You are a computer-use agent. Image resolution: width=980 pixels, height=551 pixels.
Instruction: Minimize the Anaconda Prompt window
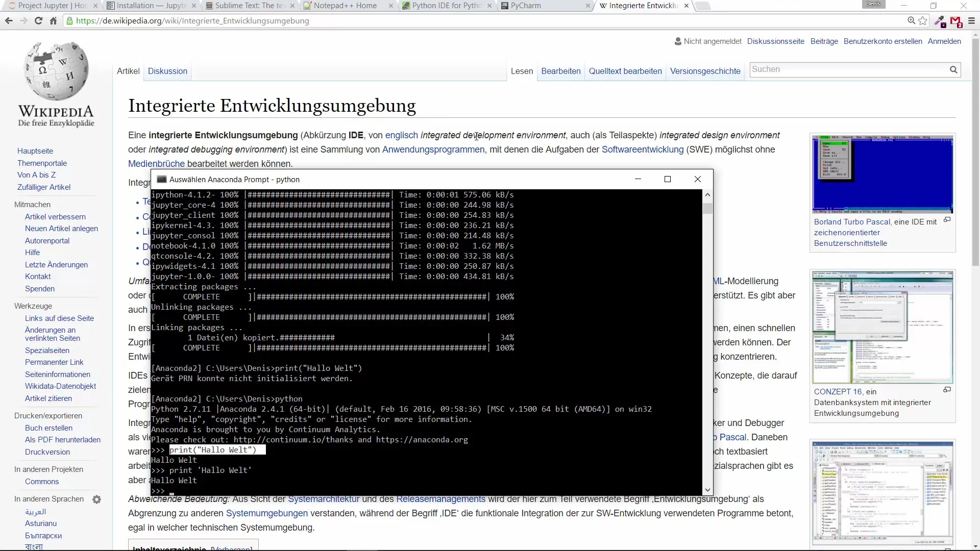[638, 179]
